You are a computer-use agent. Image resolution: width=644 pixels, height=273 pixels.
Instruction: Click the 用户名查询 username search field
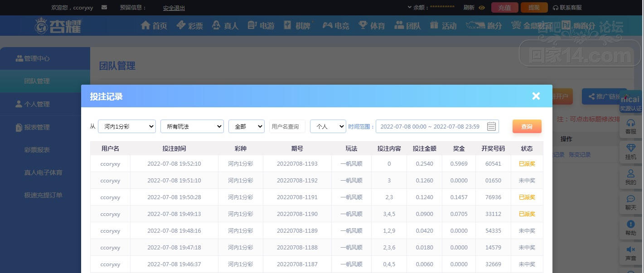tap(287, 127)
